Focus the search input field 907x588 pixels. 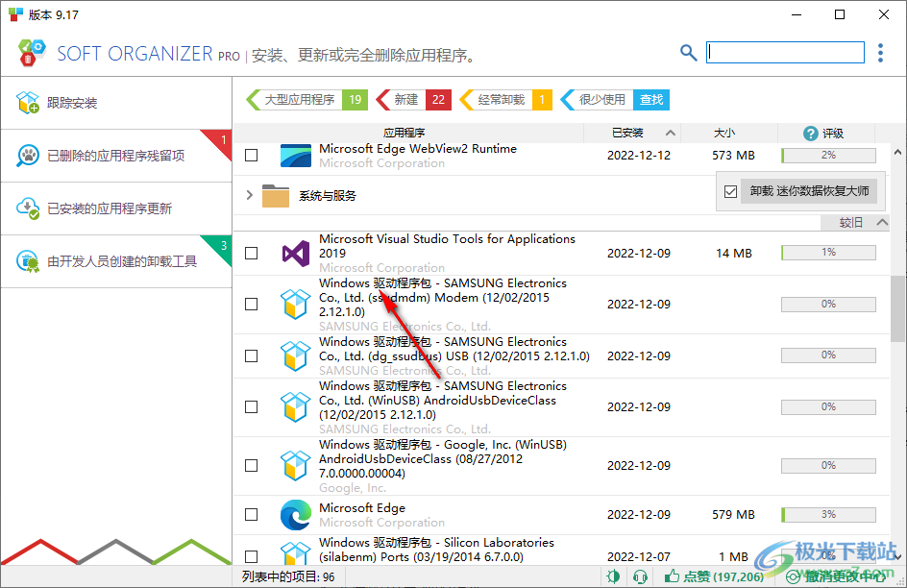[785, 53]
